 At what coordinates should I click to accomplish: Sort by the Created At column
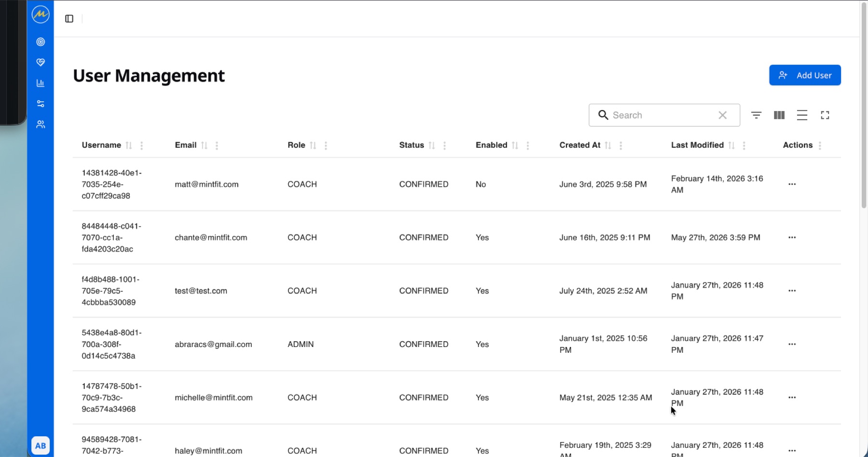[608, 145]
